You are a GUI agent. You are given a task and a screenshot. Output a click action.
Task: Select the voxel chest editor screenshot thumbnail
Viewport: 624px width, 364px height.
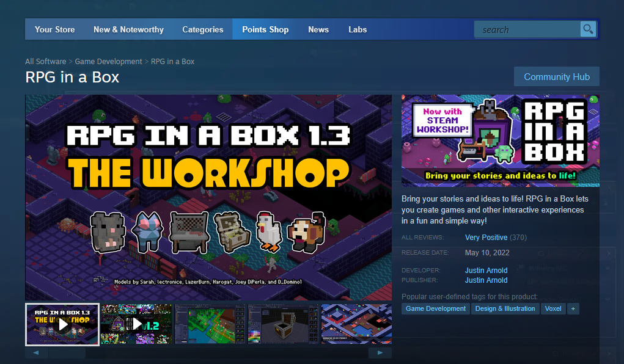pyautogui.click(x=284, y=324)
